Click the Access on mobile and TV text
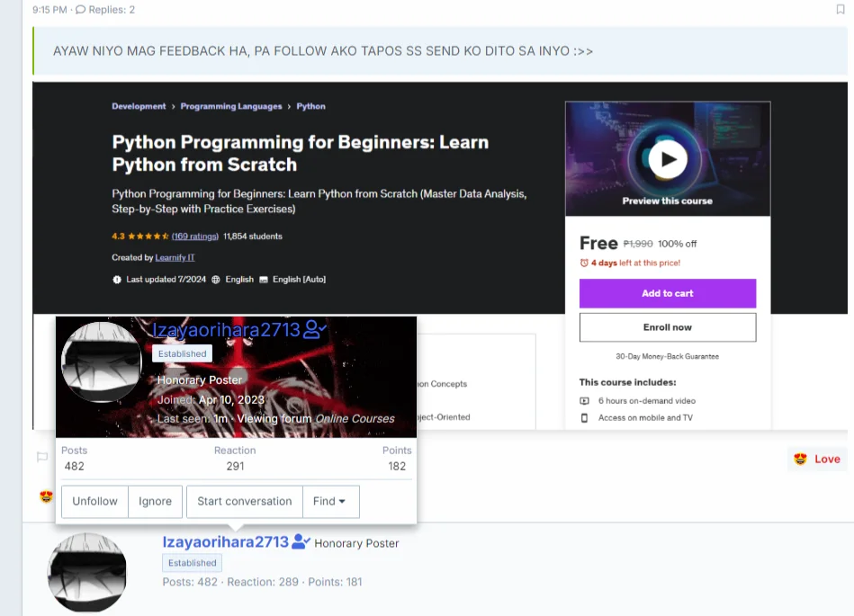The image size is (854, 616). pyautogui.click(x=645, y=418)
